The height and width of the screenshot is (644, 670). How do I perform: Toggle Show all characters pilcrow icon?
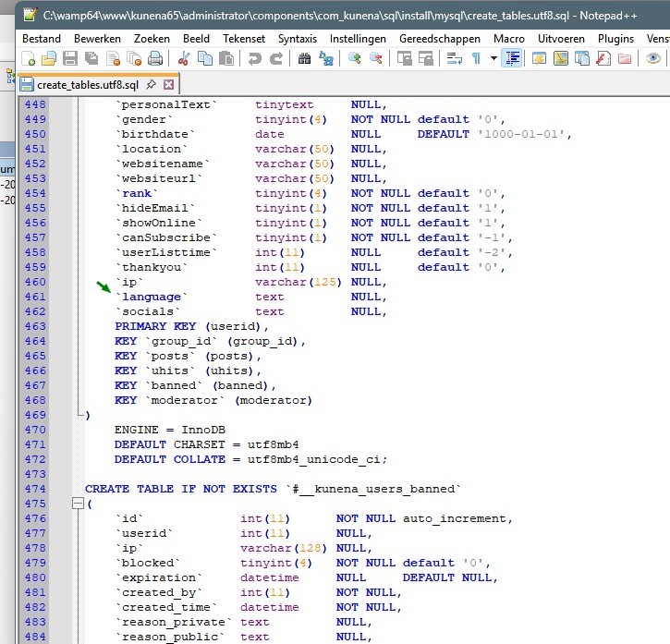(476, 58)
